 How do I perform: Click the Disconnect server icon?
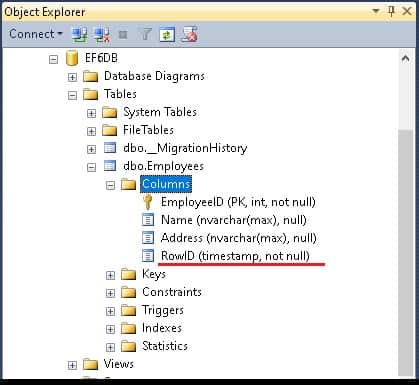tap(102, 34)
